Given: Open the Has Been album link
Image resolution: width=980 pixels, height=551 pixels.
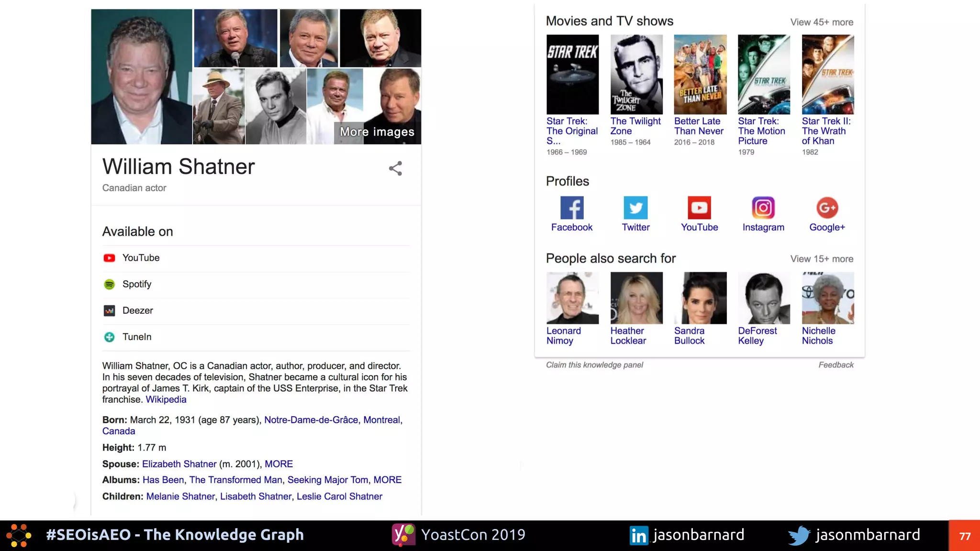Looking at the screenshot, I should (163, 480).
